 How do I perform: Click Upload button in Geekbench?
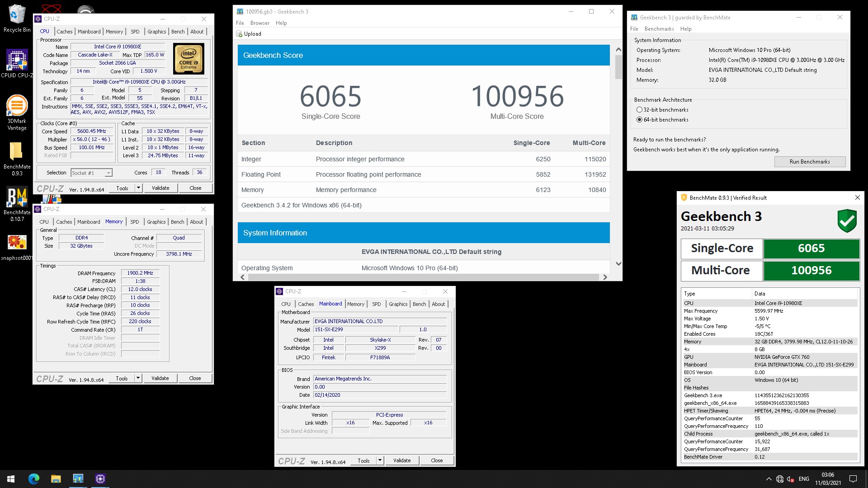point(249,34)
